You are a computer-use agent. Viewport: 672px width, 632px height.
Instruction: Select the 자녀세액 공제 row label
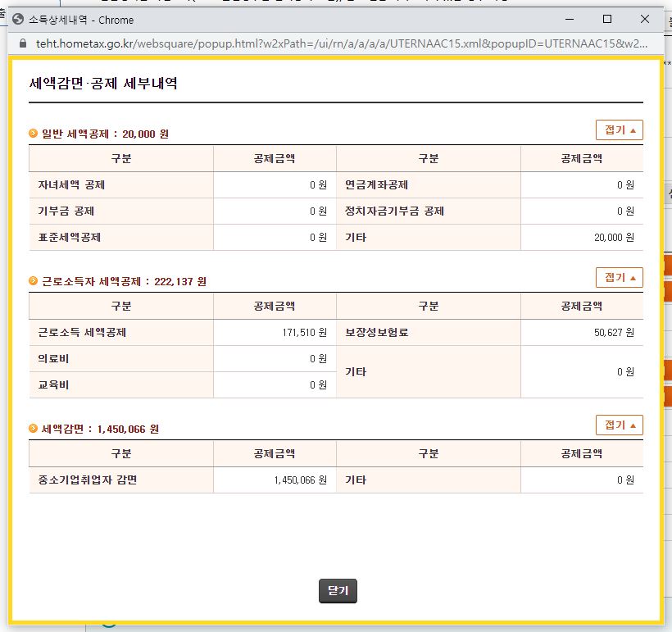[72, 185]
